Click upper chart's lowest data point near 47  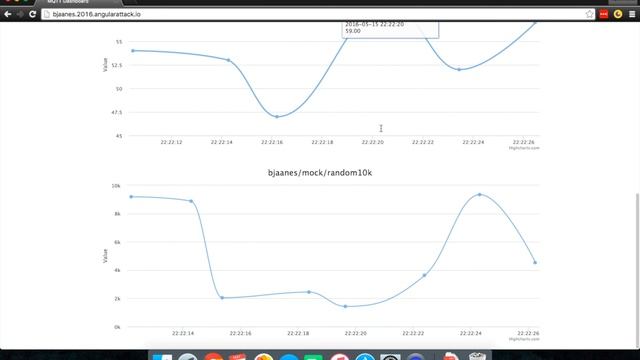pos(277,117)
